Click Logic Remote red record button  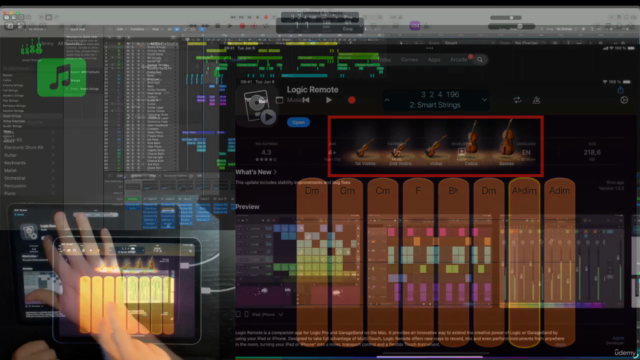(x=351, y=100)
